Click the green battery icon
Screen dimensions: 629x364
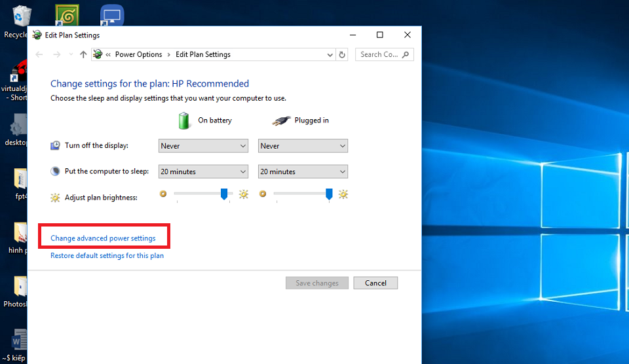pos(183,120)
